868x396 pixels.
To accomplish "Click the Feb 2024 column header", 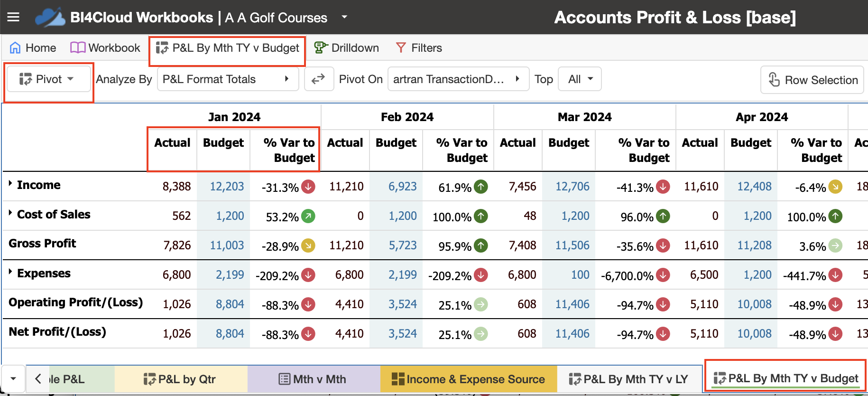I will point(407,117).
